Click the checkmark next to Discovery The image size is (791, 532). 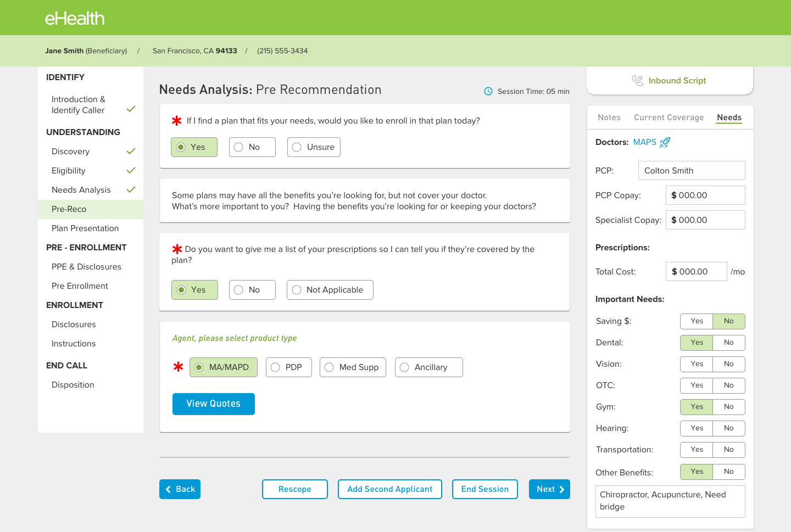point(131,151)
